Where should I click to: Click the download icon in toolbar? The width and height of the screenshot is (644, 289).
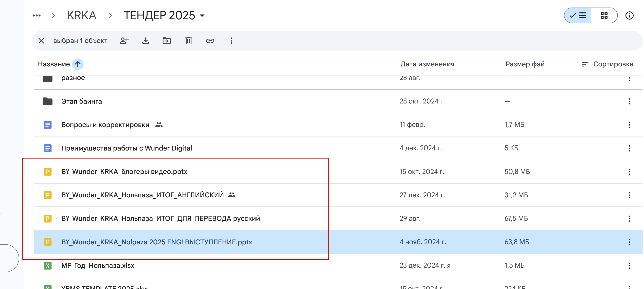[x=145, y=41]
